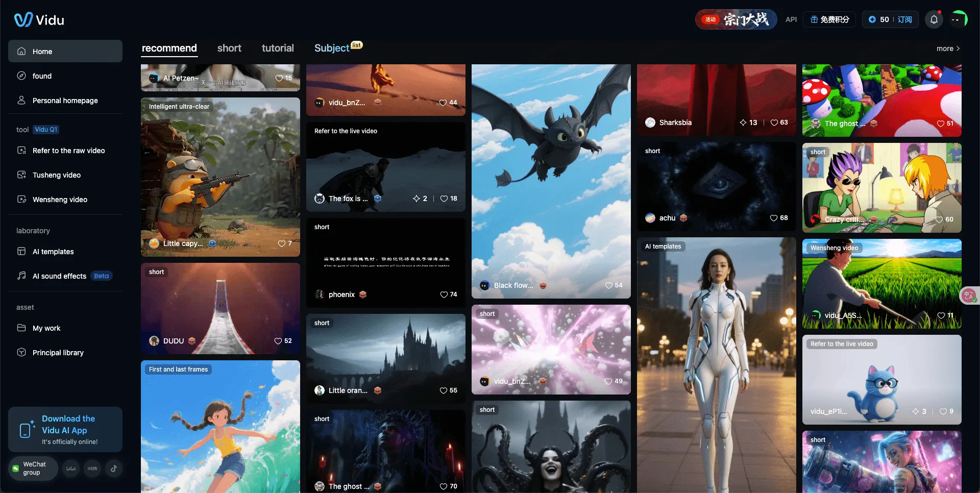Open the AI templates woman in white suit thumbnail
The width and height of the screenshot is (980, 493).
coord(717,365)
